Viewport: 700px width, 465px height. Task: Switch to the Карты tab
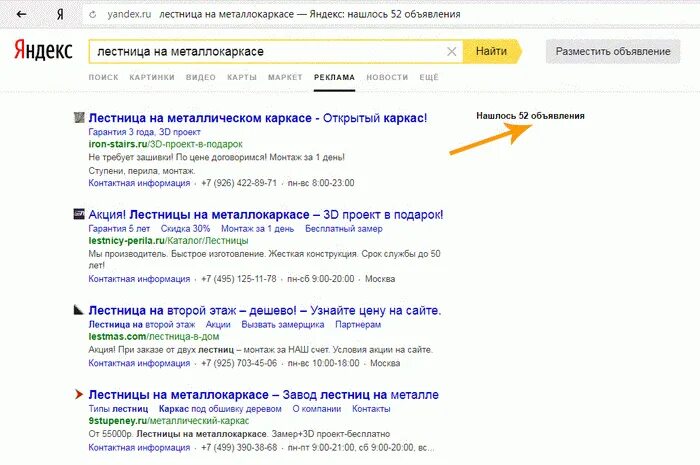(x=242, y=78)
